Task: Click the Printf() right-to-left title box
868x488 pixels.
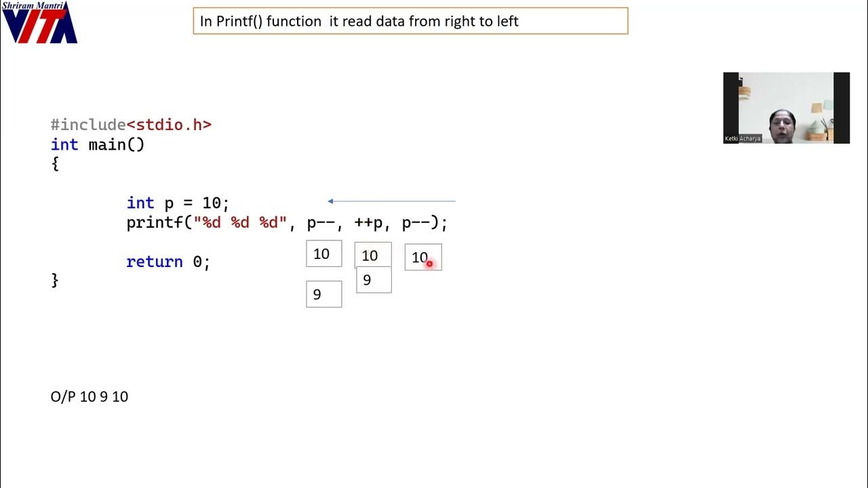Action: pyautogui.click(x=410, y=21)
